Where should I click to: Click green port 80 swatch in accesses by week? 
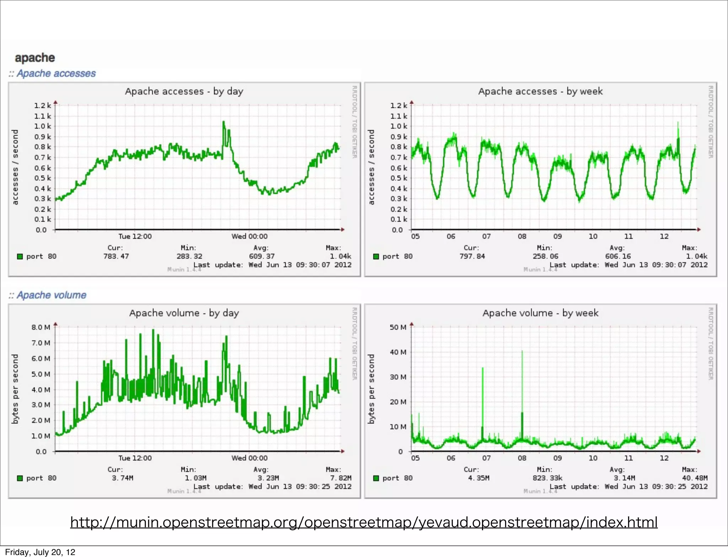[x=376, y=257]
